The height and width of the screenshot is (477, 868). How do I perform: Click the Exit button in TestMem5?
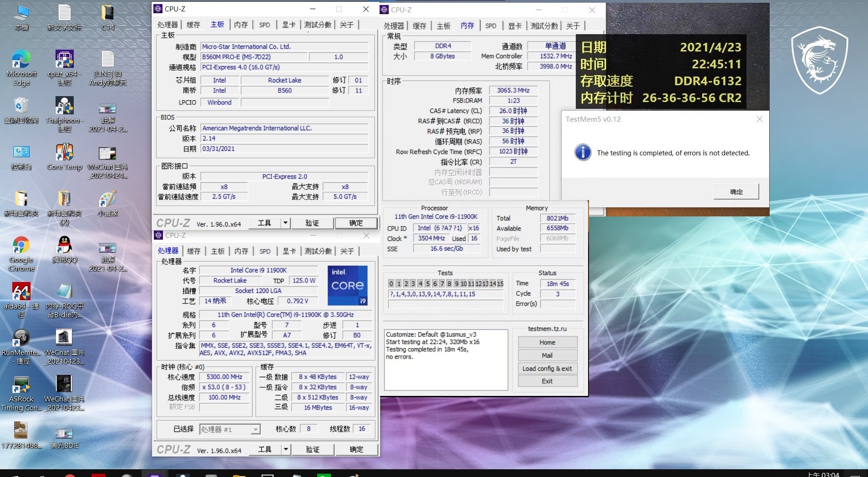pos(548,381)
